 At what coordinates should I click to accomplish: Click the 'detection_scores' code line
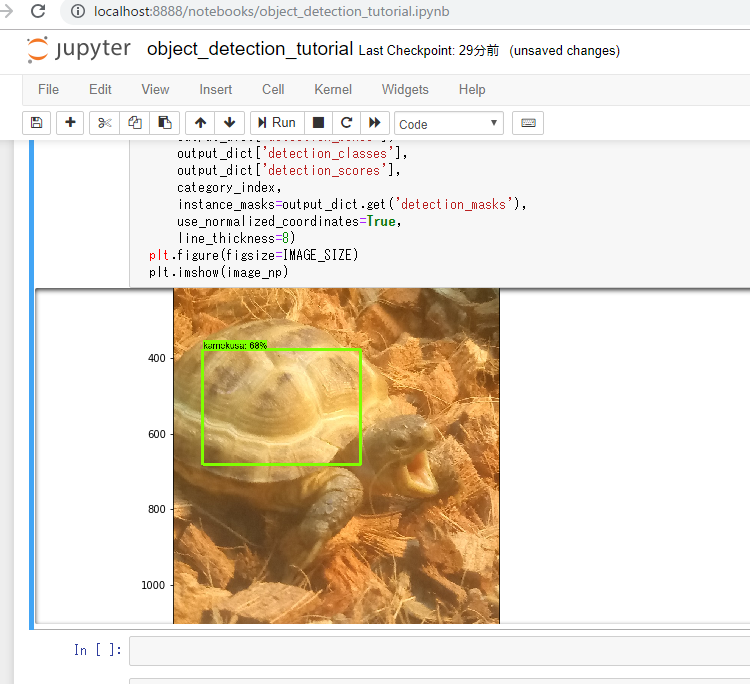(x=288, y=171)
